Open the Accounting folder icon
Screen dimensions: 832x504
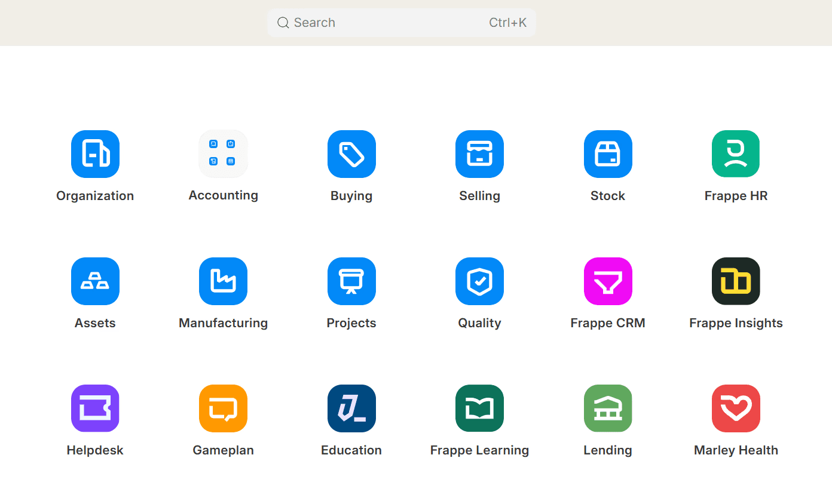[223, 154]
